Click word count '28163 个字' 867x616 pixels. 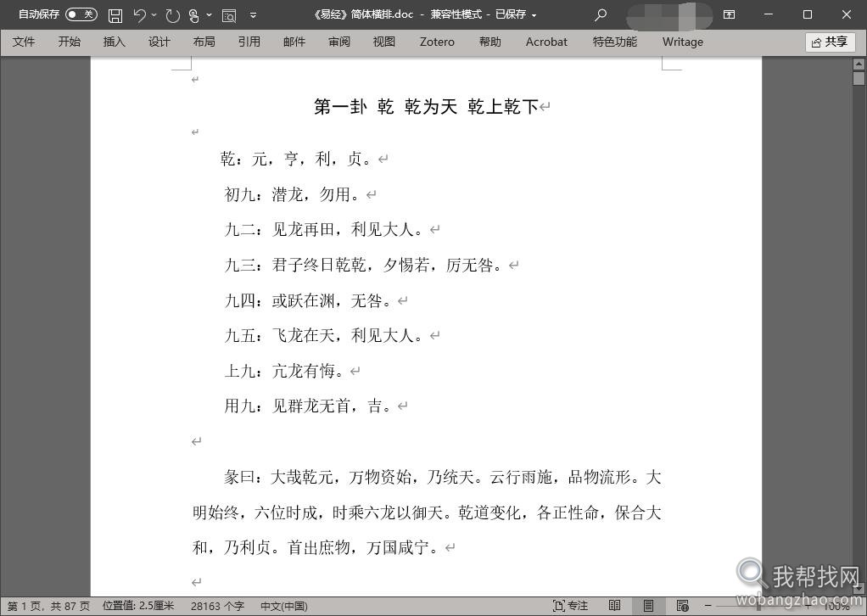click(217, 607)
